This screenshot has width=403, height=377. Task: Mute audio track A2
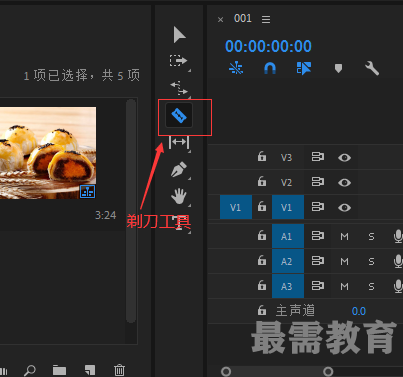pyautogui.click(x=344, y=262)
